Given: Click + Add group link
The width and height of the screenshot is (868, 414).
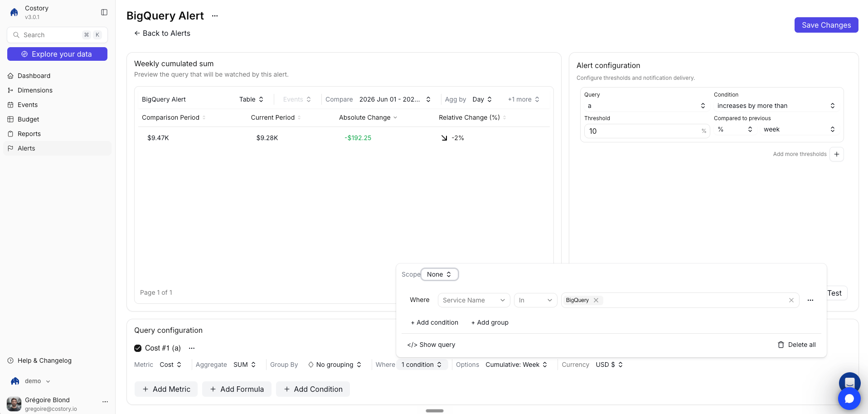Looking at the screenshot, I should [x=490, y=322].
